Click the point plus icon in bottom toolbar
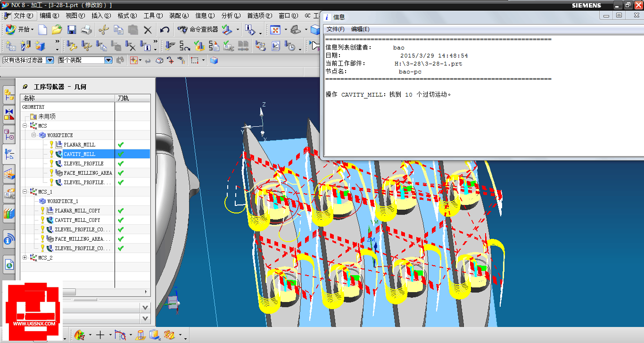Screen dimensions: 644x343 point(100,335)
